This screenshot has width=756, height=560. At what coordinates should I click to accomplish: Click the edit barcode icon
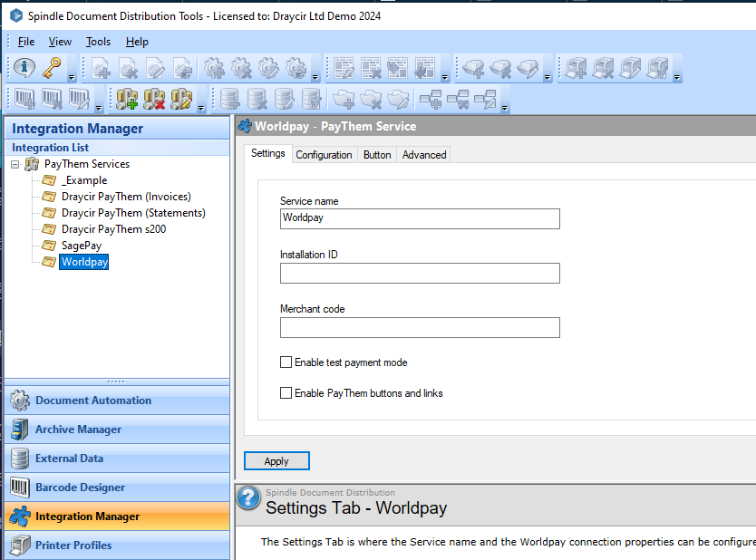[79, 99]
